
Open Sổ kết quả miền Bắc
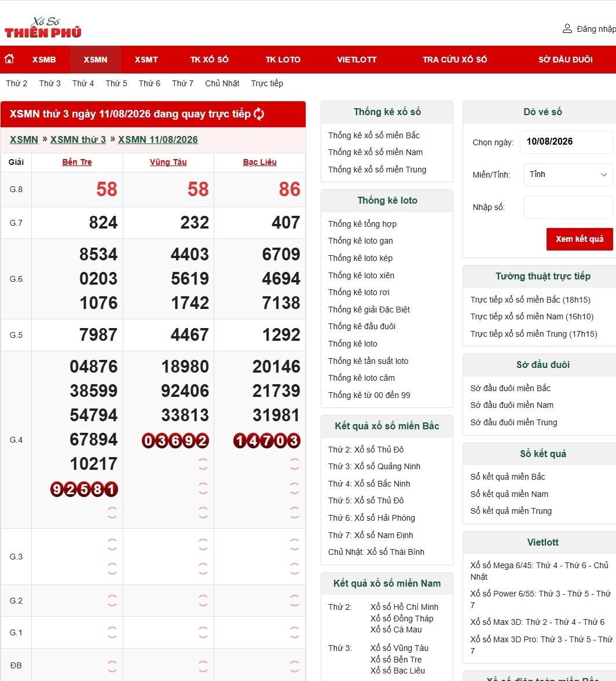click(x=508, y=477)
